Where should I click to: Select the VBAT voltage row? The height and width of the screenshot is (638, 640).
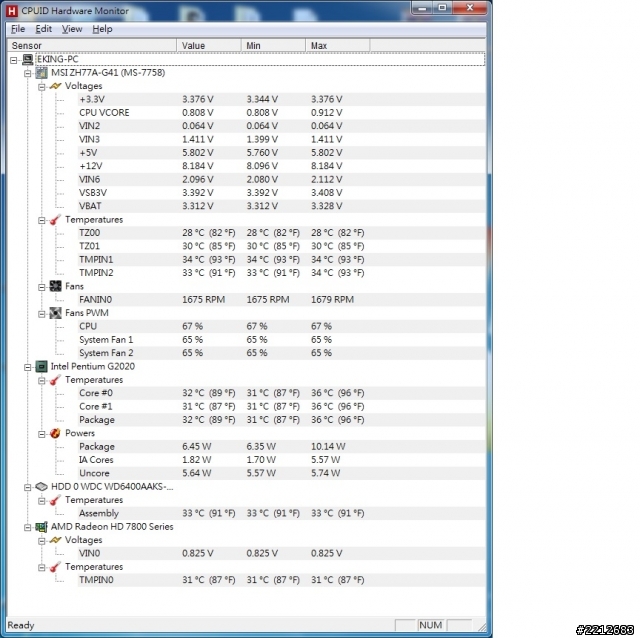[282, 206]
